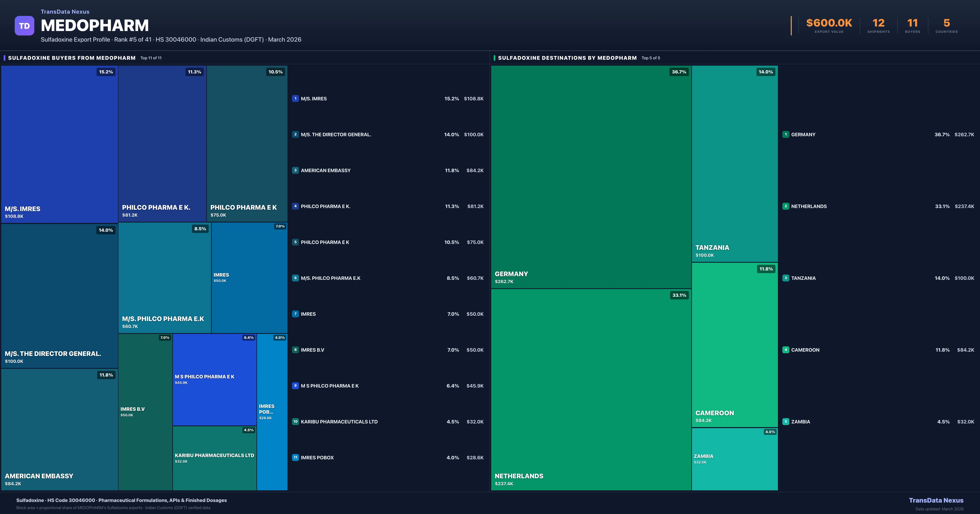The width and height of the screenshot is (980, 514).
Task: Click the TANZANIA treemap tile
Action: (734, 163)
